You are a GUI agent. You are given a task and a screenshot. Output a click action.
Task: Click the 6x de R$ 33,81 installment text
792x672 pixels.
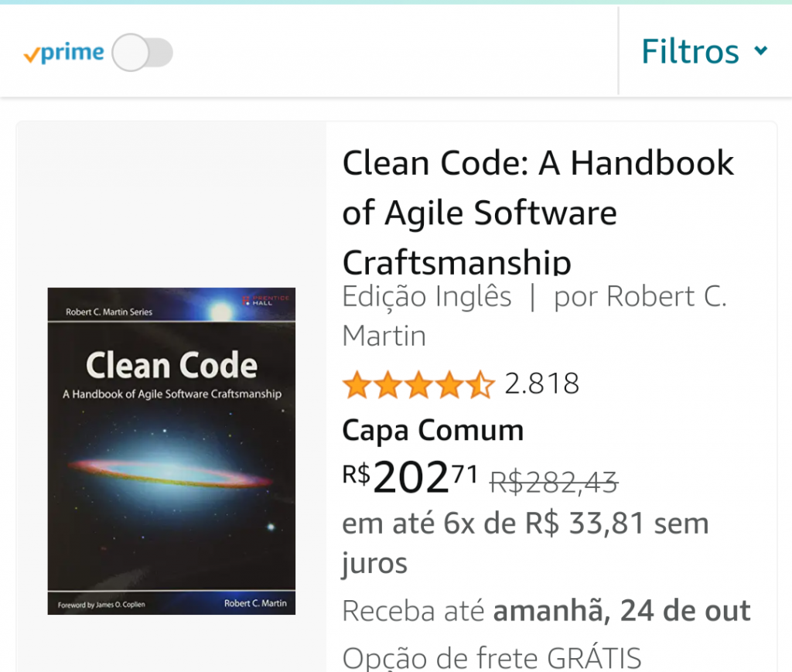[544, 524]
